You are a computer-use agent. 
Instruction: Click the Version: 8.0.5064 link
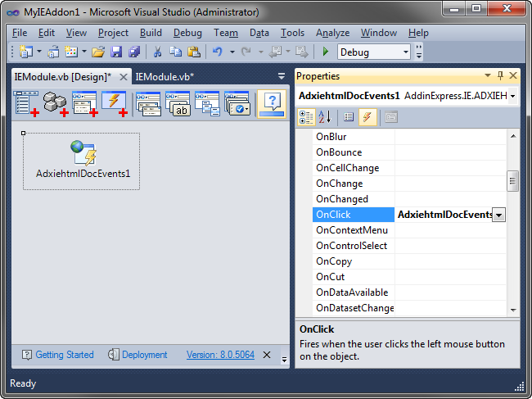[220, 355]
